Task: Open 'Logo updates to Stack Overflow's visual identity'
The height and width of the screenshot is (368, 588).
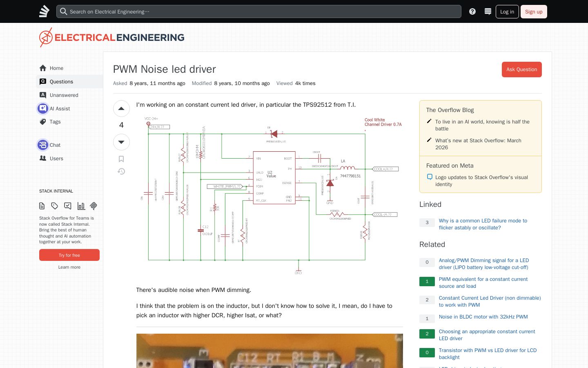Action: click(481, 181)
